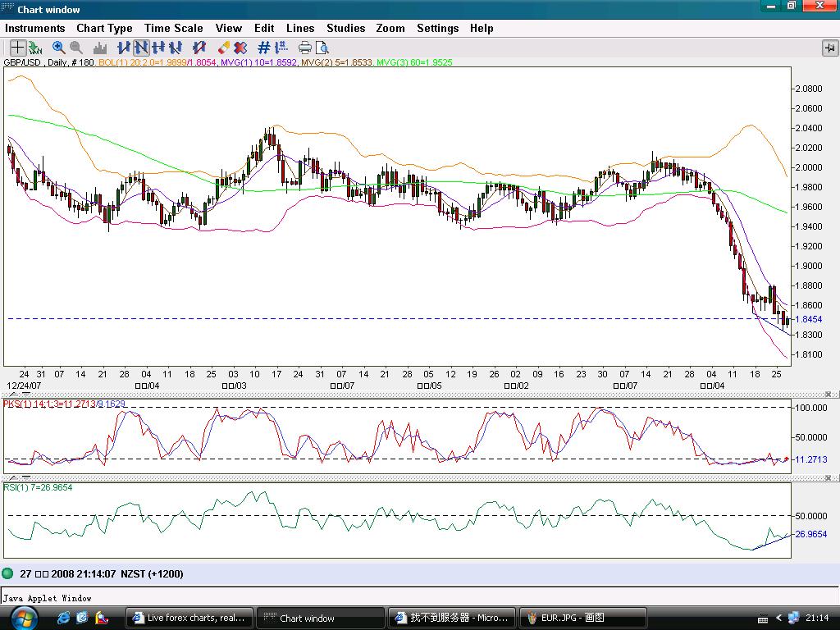This screenshot has width=840, height=630.
Task: Close the PKS stochastic study panel
Action: point(828,395)
